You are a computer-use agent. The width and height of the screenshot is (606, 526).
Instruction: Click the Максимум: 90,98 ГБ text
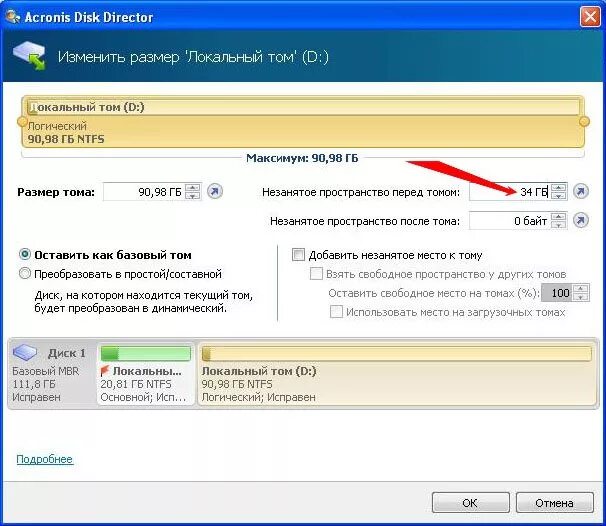pyautogui.click(x=302, y=158)
